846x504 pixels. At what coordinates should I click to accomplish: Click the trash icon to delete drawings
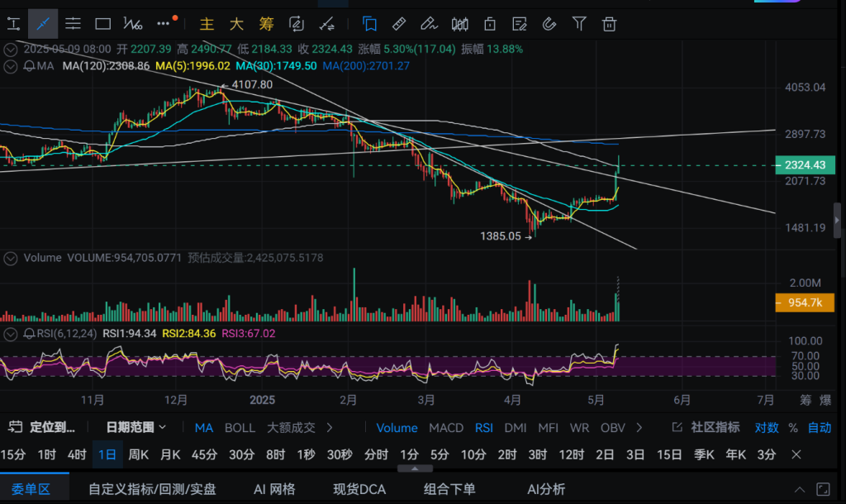pos(610,23)
